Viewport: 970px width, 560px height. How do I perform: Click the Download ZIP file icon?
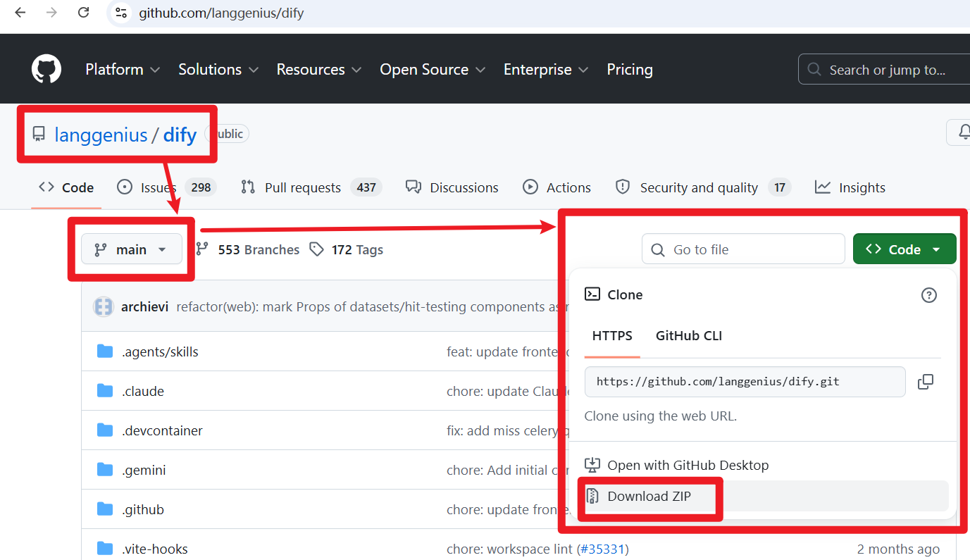[x=592, y=497]
